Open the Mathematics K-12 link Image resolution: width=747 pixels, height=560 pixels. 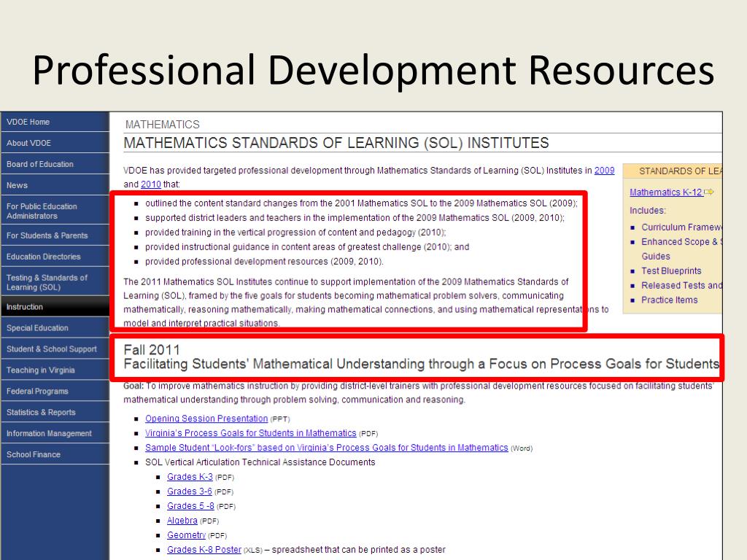tap(666, 192)
